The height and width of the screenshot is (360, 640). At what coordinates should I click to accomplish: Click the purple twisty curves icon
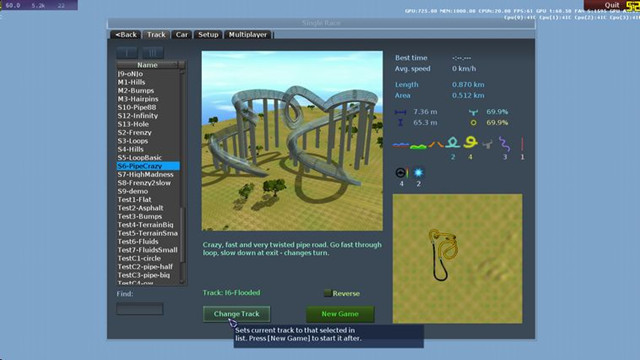[504, 144]
